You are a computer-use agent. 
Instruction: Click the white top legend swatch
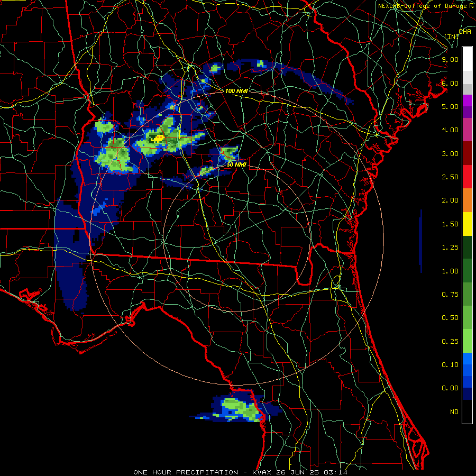(467, 59)
